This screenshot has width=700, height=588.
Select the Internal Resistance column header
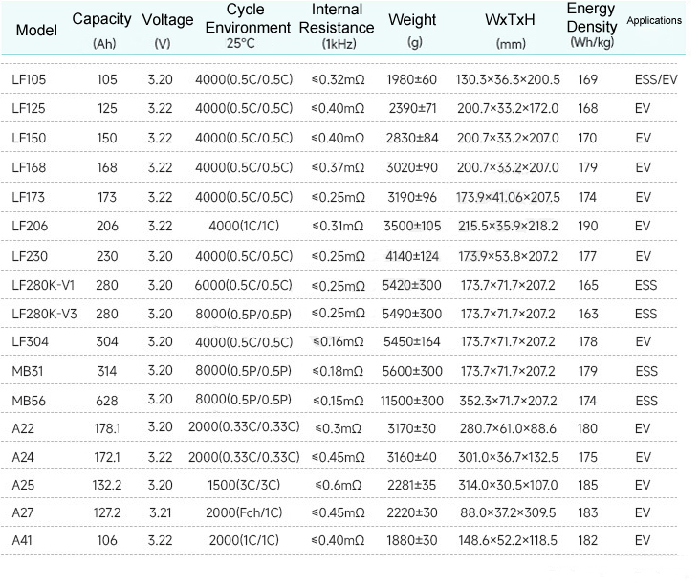336,19
